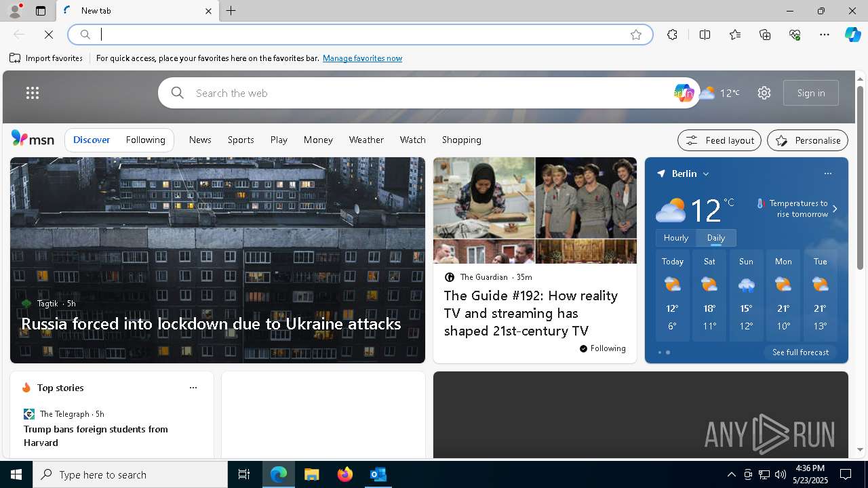
Task: Select the Following feed tab
Action: [x=146, y=140]
